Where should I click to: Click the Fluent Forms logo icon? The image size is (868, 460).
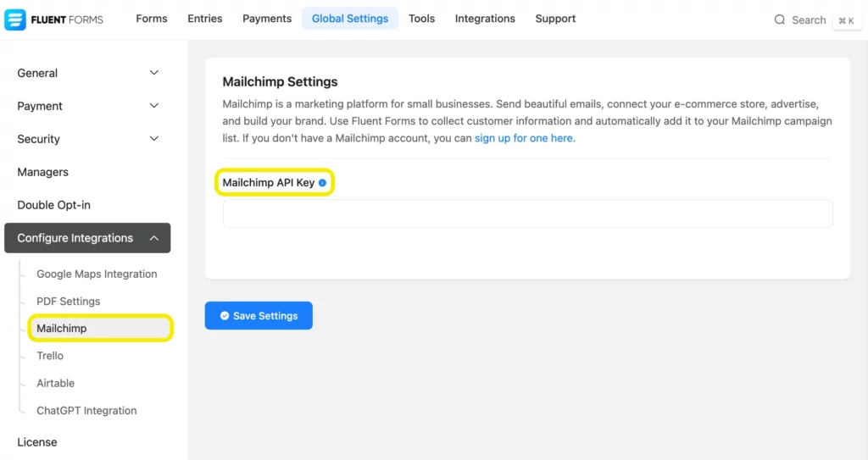tap(15, 20)
